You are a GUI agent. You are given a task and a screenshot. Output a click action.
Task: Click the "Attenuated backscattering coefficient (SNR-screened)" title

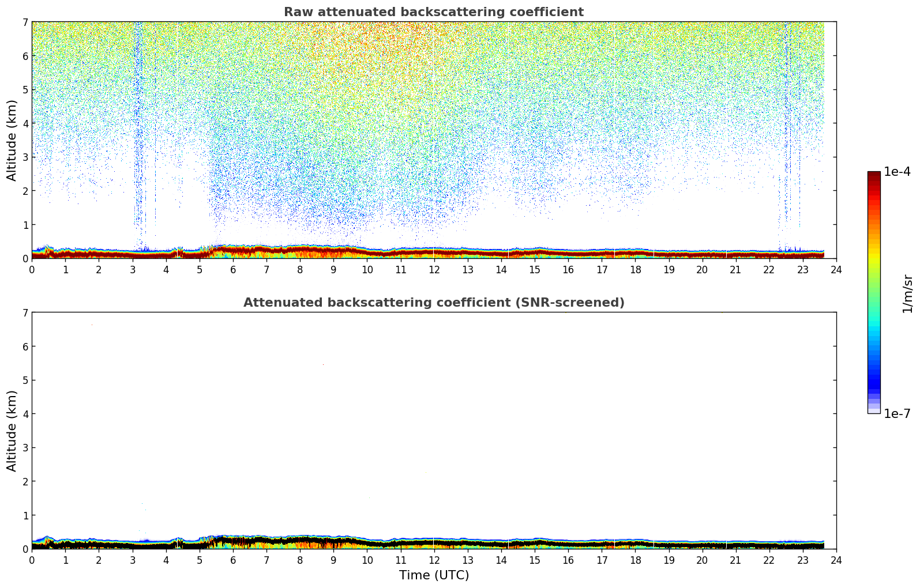pyautogui.click(x=433, y=303)
